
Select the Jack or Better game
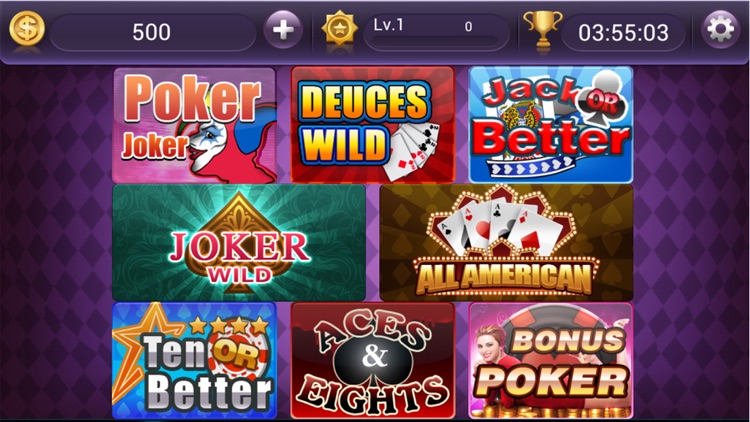point(551,125)
